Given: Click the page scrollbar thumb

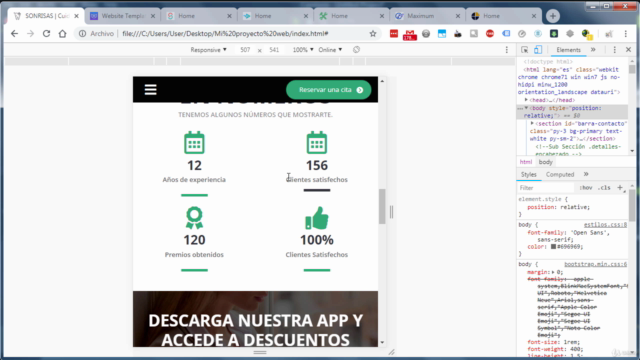Looking at the screenshot, I should pyautogui.click(x=382, y=206).
